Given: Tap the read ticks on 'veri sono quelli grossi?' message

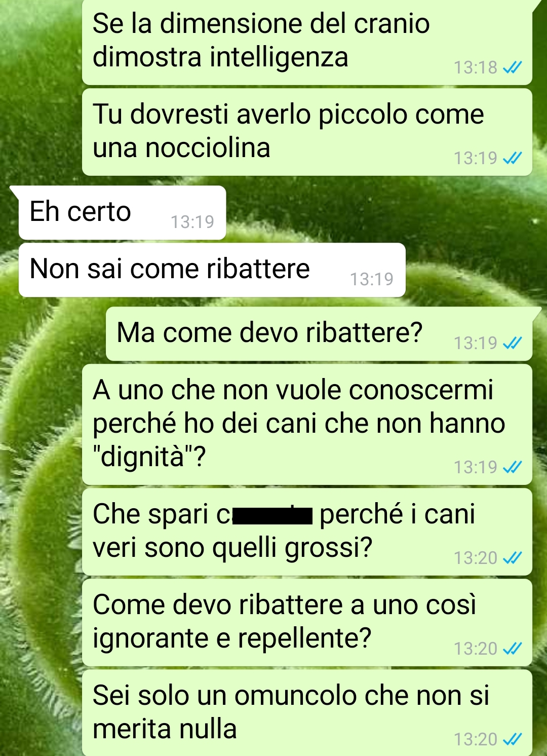Looking at the screenshot, I should pos(512,558).
